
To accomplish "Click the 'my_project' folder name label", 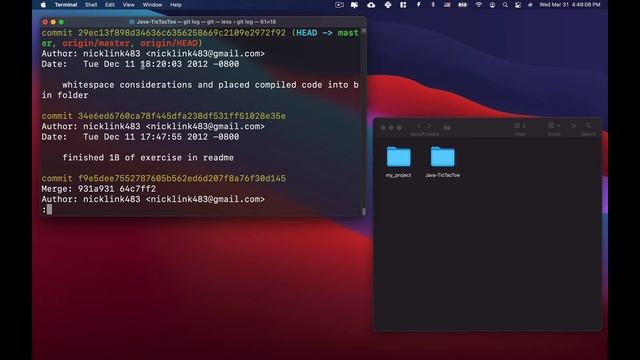I will pos(398,175).
